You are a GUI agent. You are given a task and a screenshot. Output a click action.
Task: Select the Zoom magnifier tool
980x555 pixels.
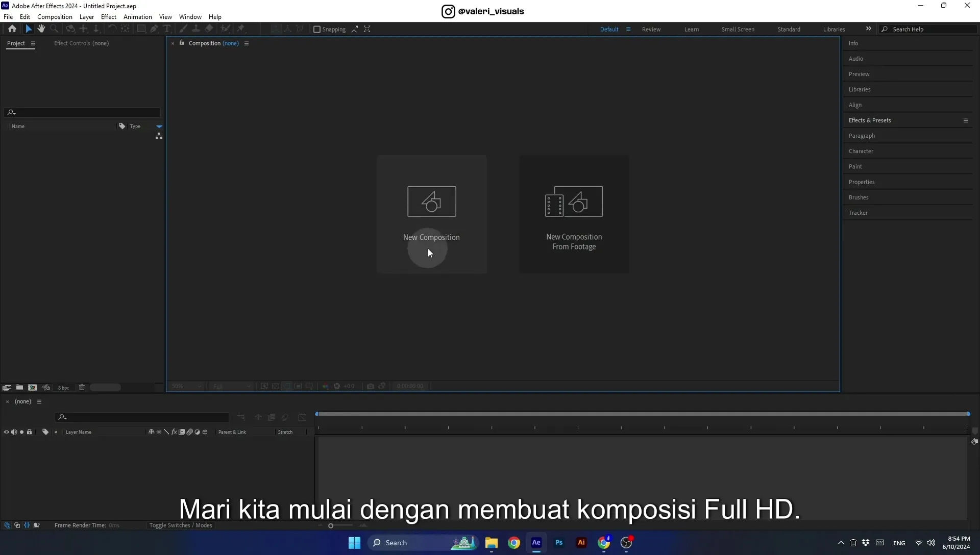coord(54,29)
